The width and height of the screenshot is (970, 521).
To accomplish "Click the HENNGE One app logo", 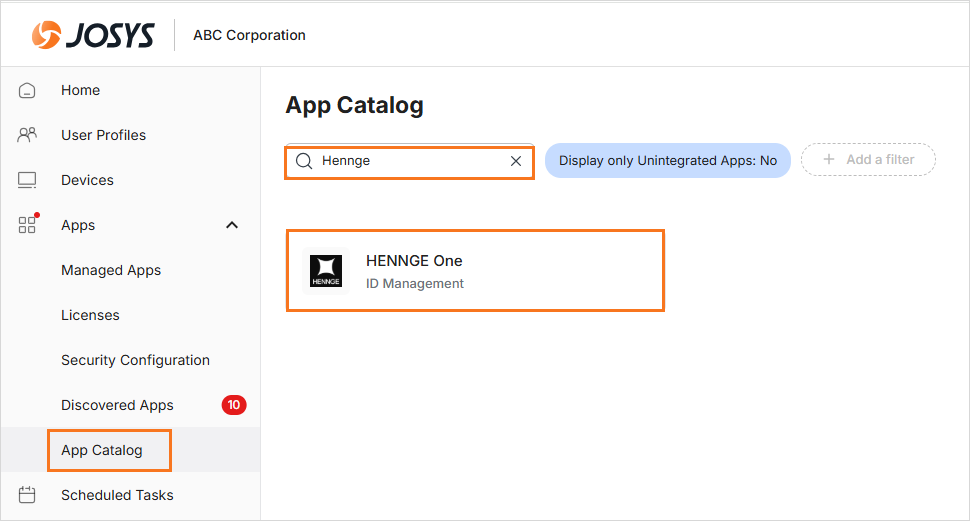I will [x=326, y=271].
